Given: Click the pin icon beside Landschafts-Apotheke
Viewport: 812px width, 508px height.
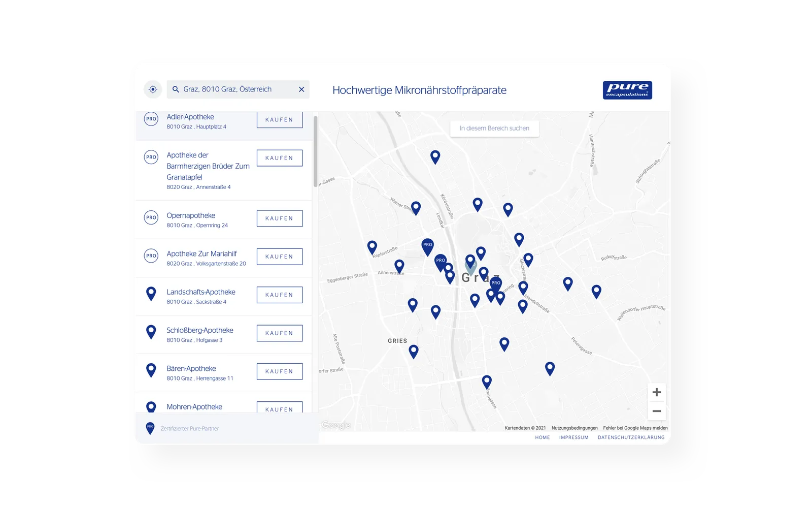Looking at the screenshot, I should click(x=151, y=294).
